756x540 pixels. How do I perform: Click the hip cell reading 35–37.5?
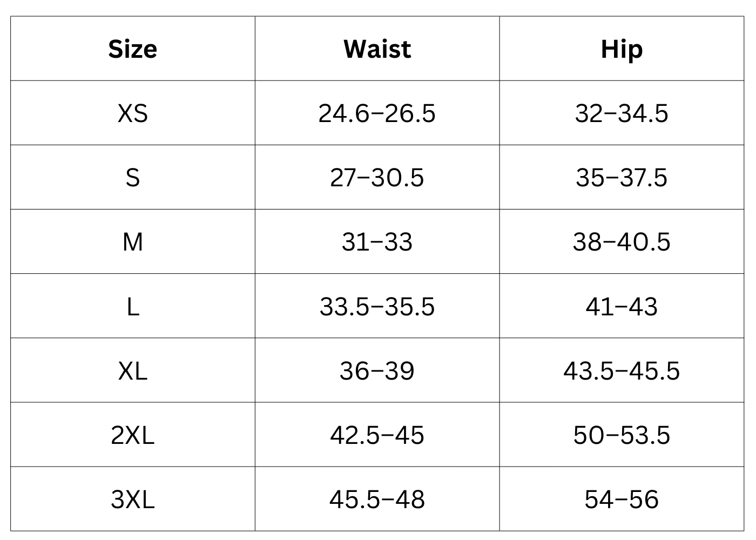pos(622,178)
